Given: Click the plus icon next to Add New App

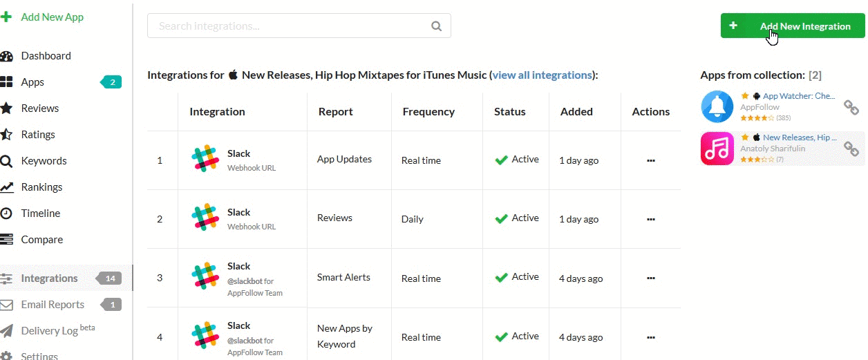Looking at the screenshot, I should click(6, 17).
